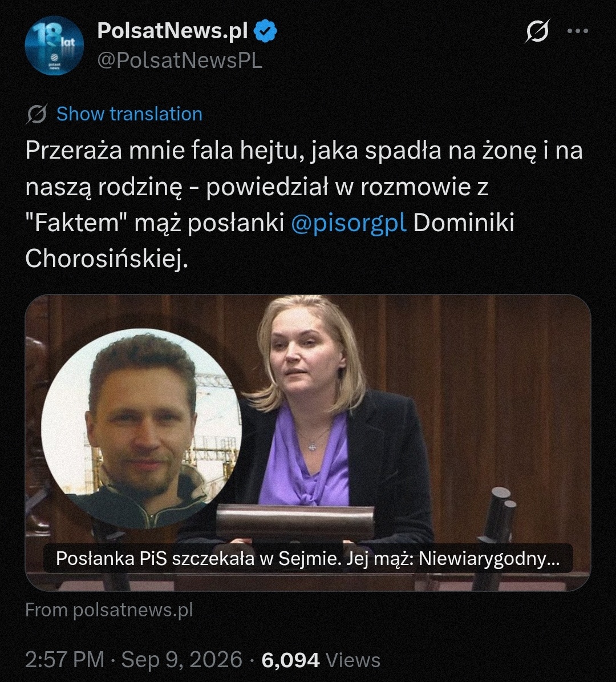The width and height of the screenshot is (616, 682).
Task: Click the blue verified badge
Action: pyautogui.click(x=265, y=31)
